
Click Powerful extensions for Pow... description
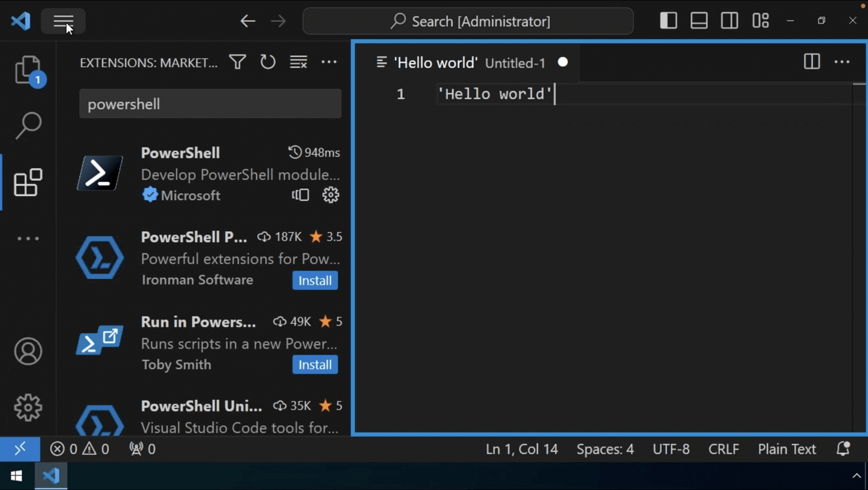pos(240,259)
